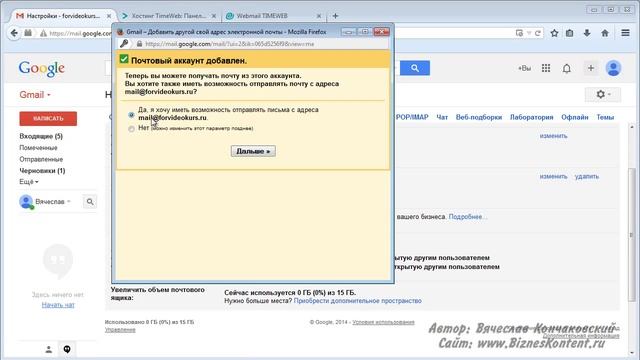This screenshot has width=640, height=360.
Task: Switch to the Настройки Gmail tab
Action: point(62,16)
